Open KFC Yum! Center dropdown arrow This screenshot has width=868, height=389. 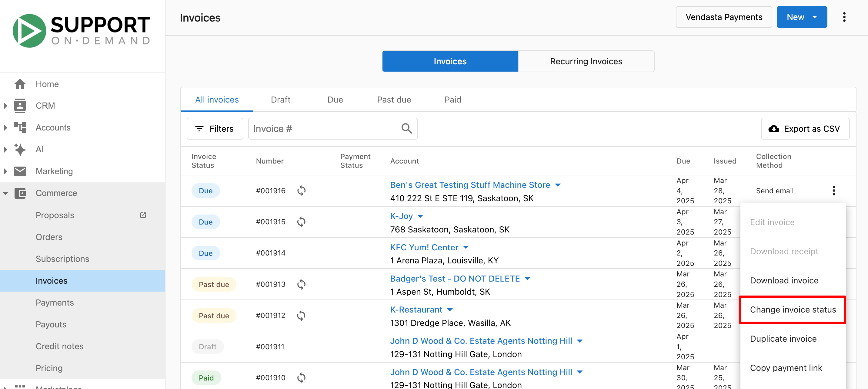pos(466,247)
